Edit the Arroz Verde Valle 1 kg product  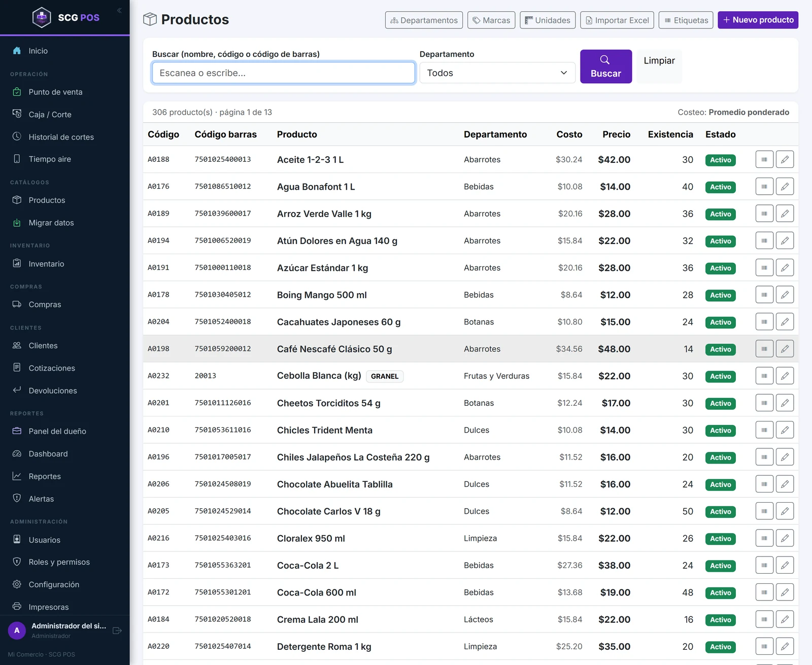[x=785, y=214]
